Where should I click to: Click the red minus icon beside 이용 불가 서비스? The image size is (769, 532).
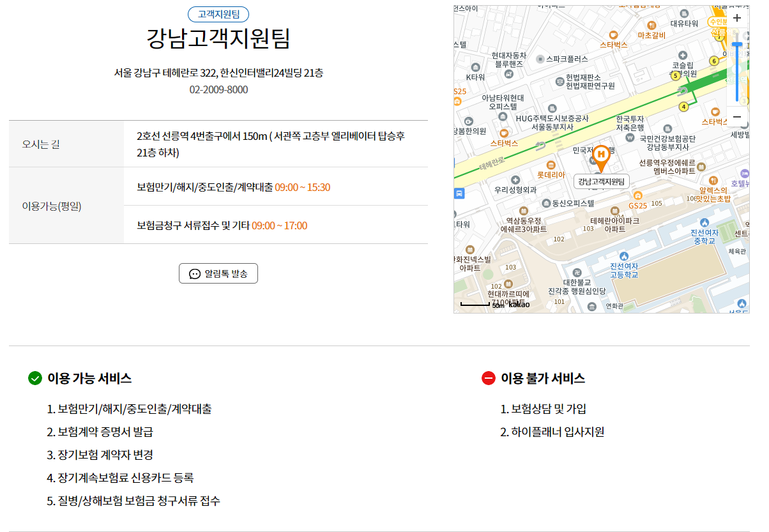tap(488, 377)
